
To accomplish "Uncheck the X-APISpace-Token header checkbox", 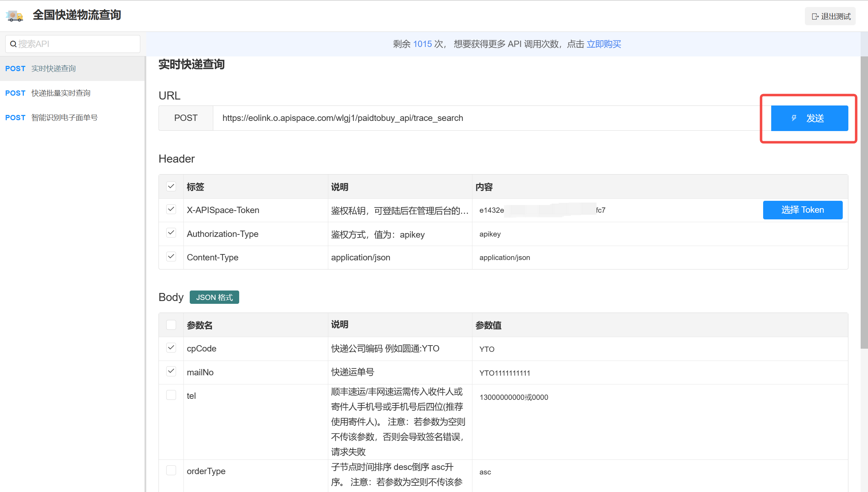I will (x=171, y=210).
